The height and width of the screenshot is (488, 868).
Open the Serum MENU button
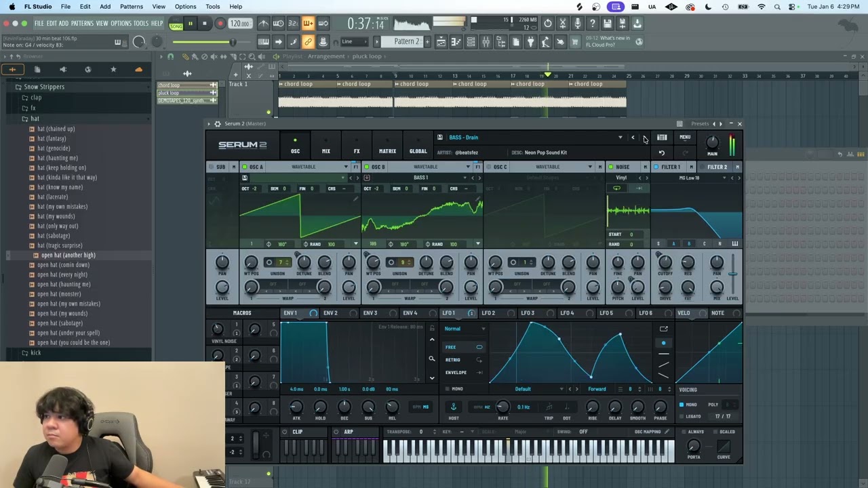685,138
